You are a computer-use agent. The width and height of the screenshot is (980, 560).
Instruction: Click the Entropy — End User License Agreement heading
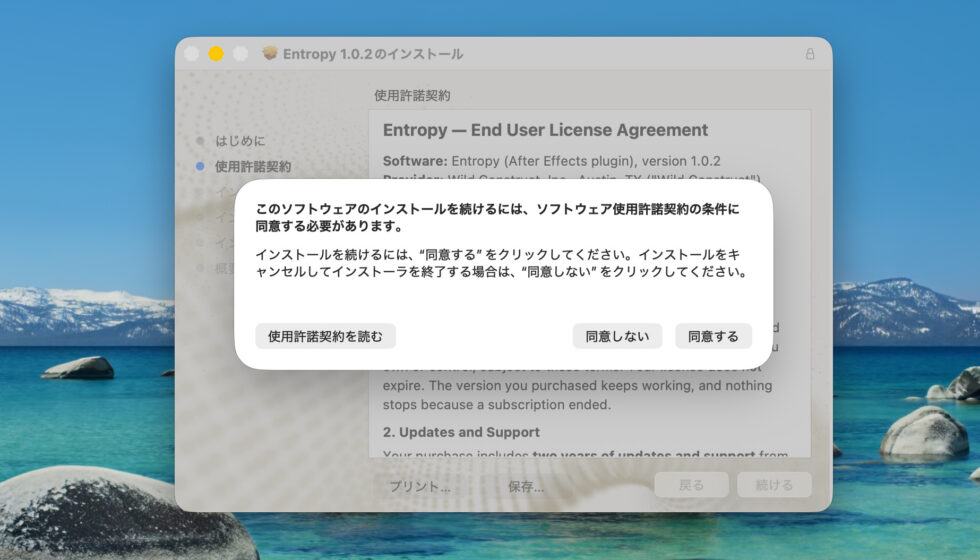click(x=545, y=130)
